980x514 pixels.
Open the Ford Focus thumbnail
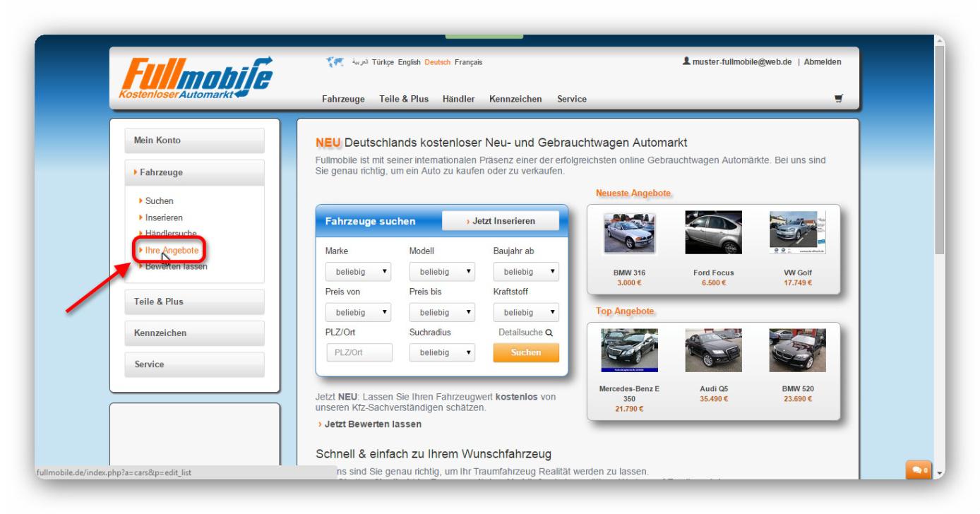click(713, 232)
